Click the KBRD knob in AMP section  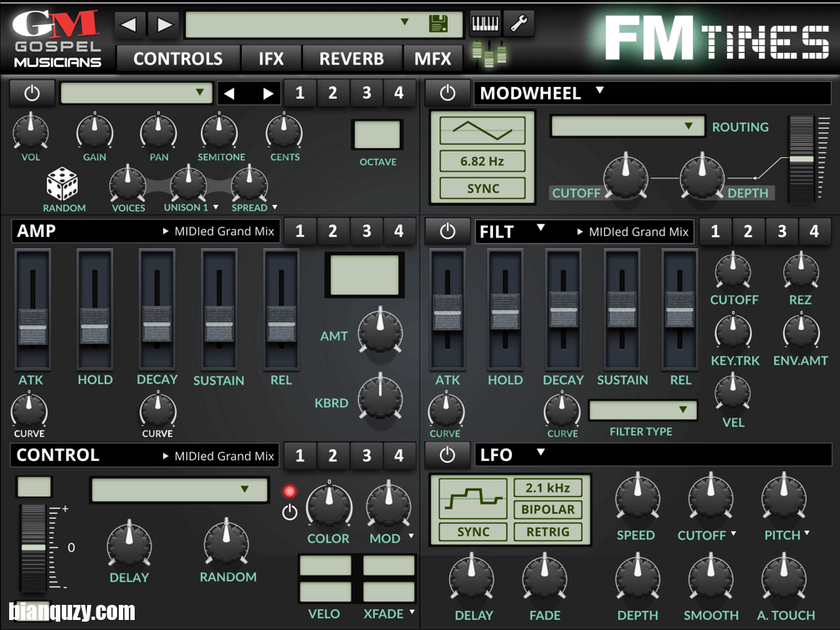(381, 397)
